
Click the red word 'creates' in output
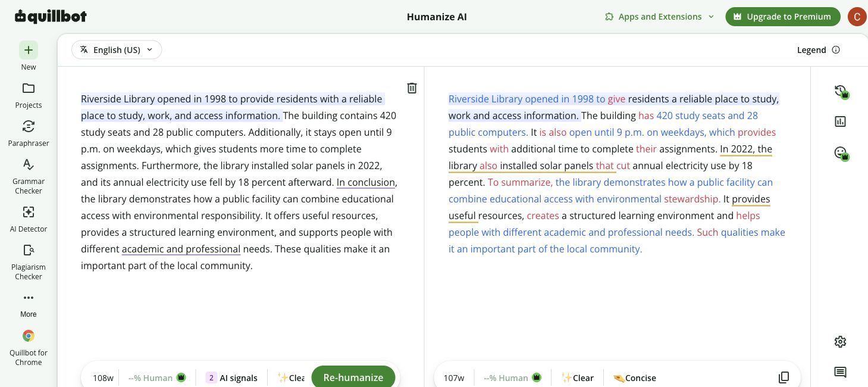coord(543,216)
